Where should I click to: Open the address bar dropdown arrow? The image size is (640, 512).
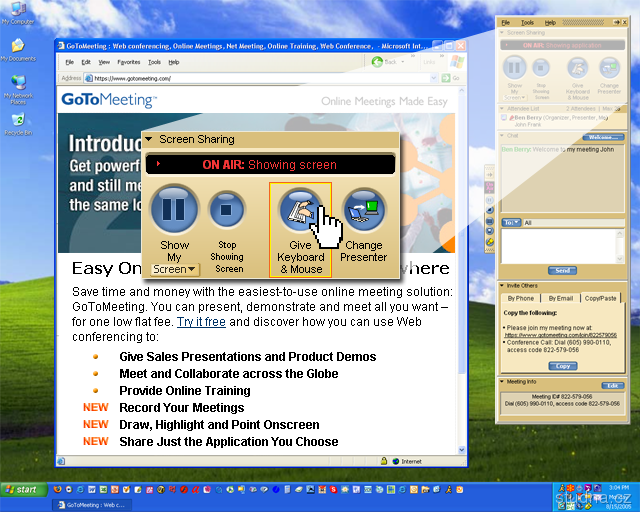(433, 78)
